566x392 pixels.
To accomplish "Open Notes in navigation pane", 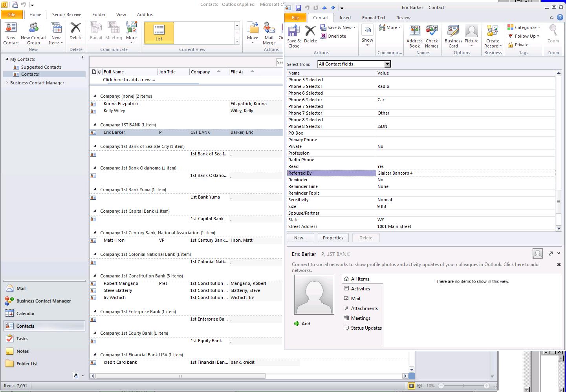I will coord(44,351).
